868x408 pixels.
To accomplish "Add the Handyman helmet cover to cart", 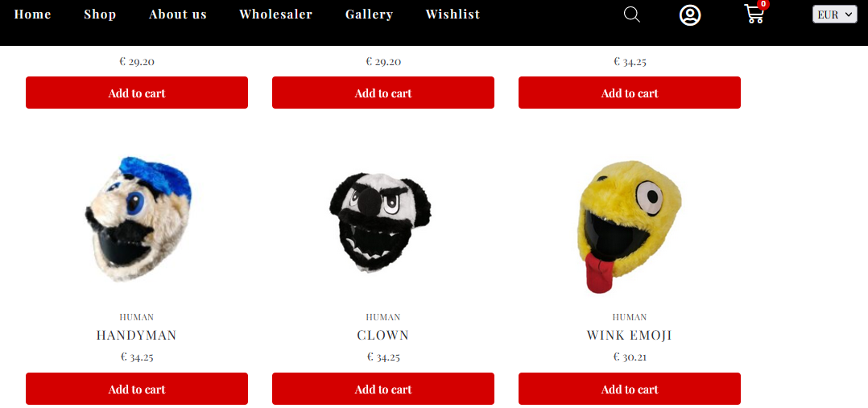I will click(137, 389).
